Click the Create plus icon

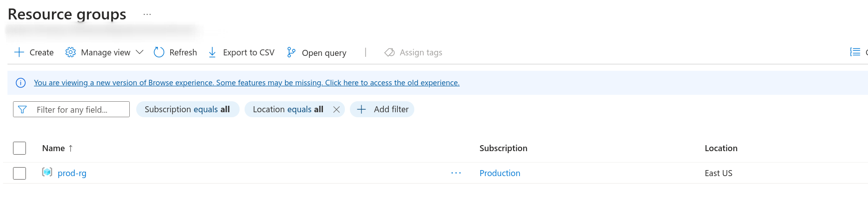coord(19,52)
